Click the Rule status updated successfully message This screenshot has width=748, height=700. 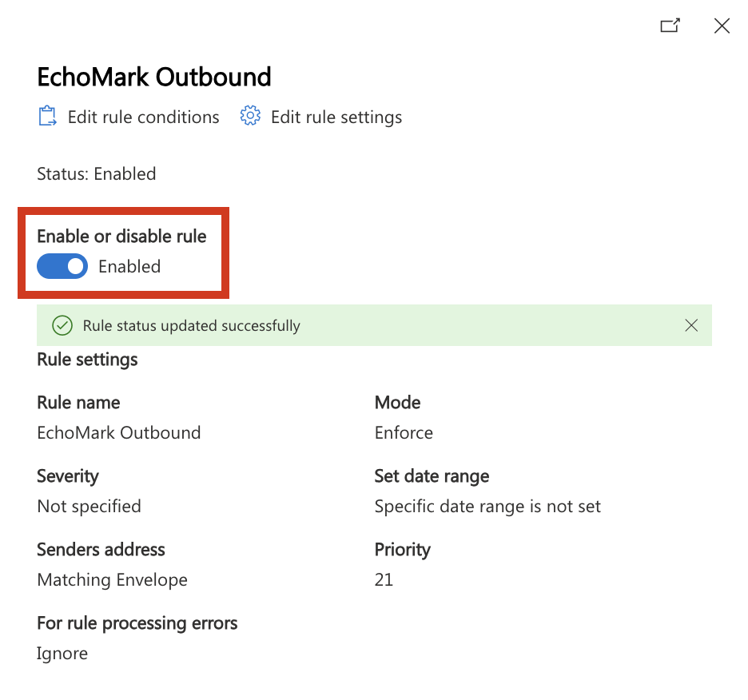(x=191, y=325)
